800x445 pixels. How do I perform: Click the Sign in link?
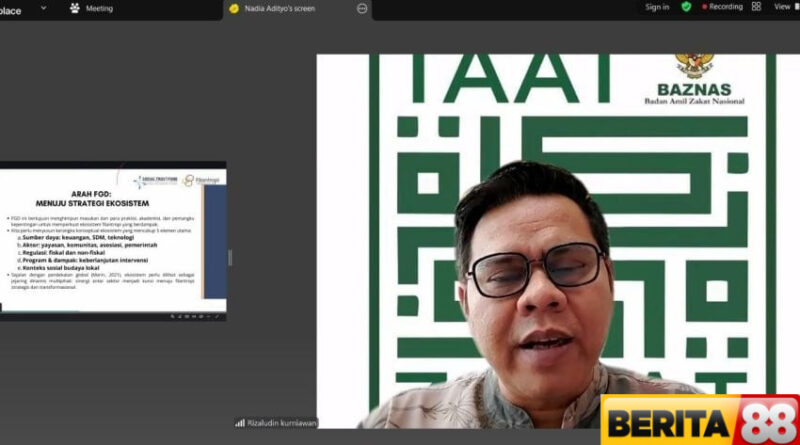pyautogui.click(x=657, y=7)
